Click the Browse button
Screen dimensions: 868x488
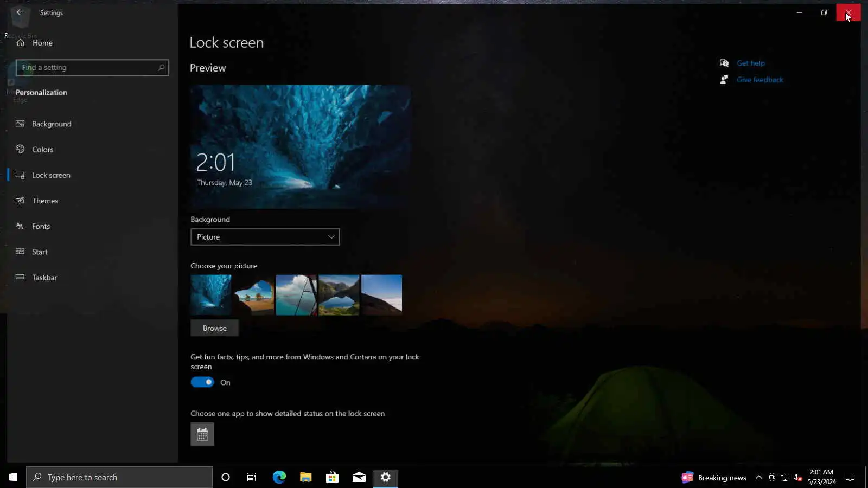coord(215,328)
